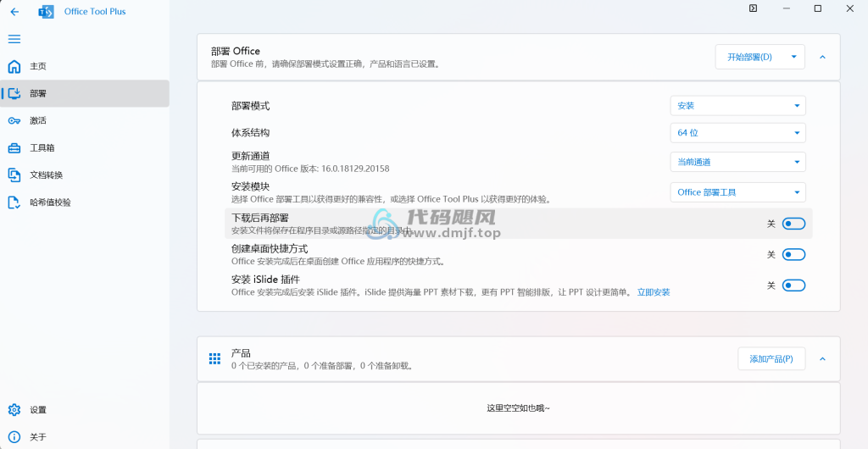Select the 部署 navigation item
868x449 pixels.
(x=85, y=93)
